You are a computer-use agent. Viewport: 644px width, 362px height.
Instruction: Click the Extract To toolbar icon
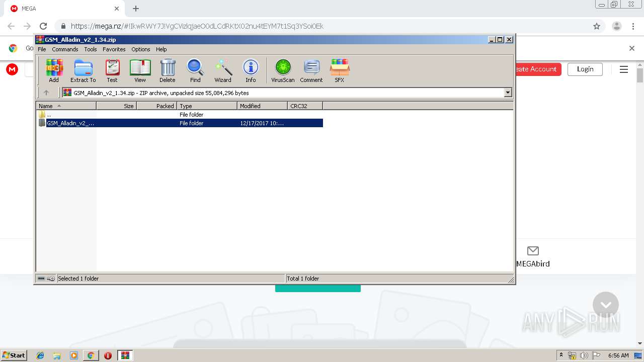(83, 70)
